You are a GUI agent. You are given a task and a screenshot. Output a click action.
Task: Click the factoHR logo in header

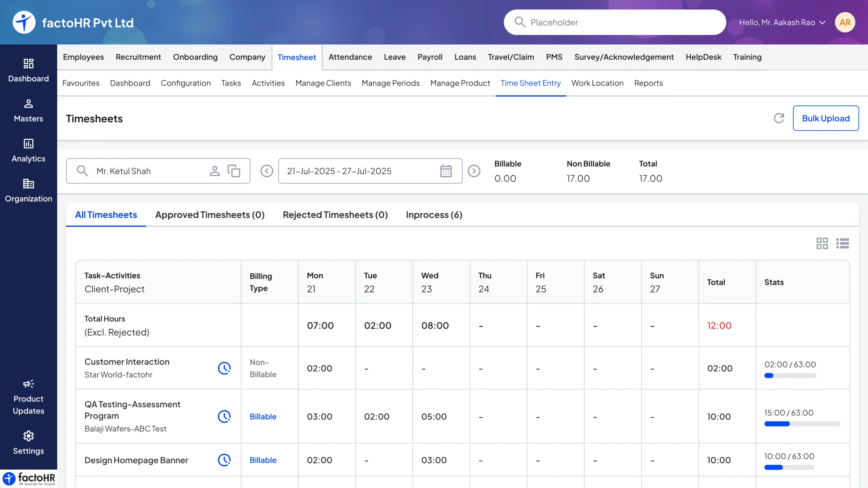(x=24, y=22)
